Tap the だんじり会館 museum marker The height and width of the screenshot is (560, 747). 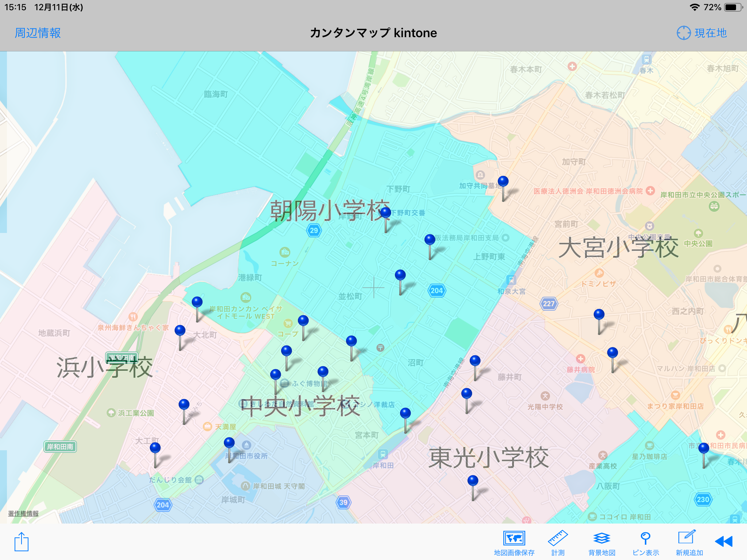(199, 479)
